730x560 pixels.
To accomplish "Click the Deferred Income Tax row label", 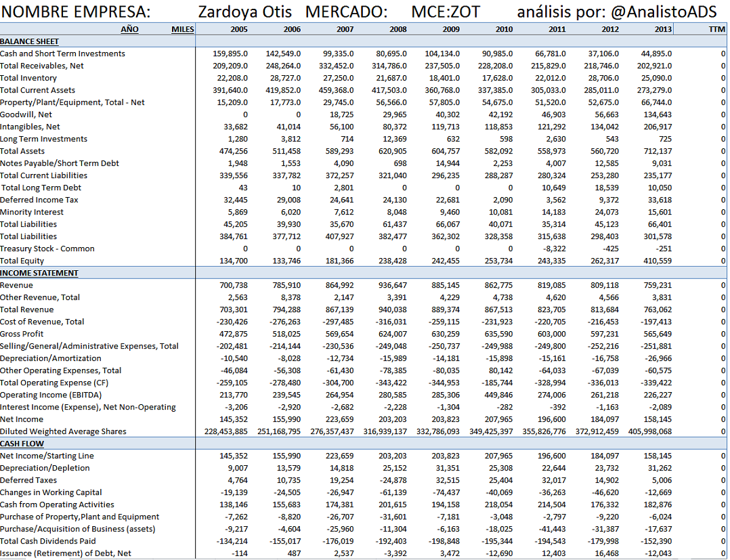I will 39,200.
